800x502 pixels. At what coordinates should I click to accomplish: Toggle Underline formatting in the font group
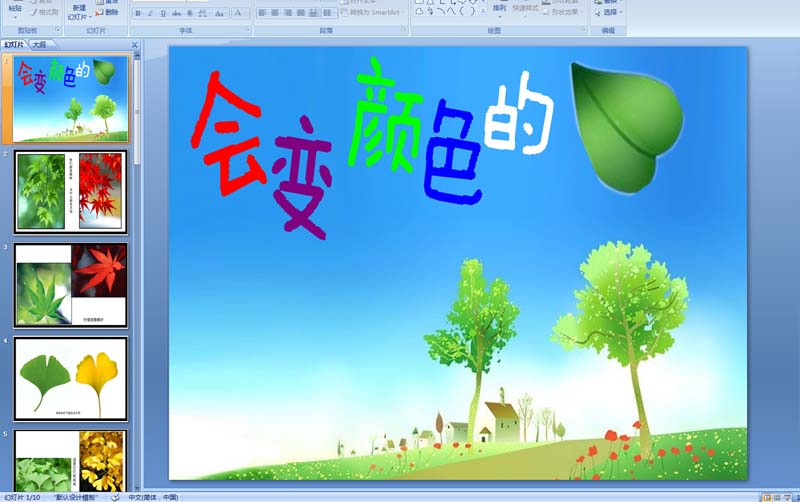pyautogui.click(x=163, y=14)
